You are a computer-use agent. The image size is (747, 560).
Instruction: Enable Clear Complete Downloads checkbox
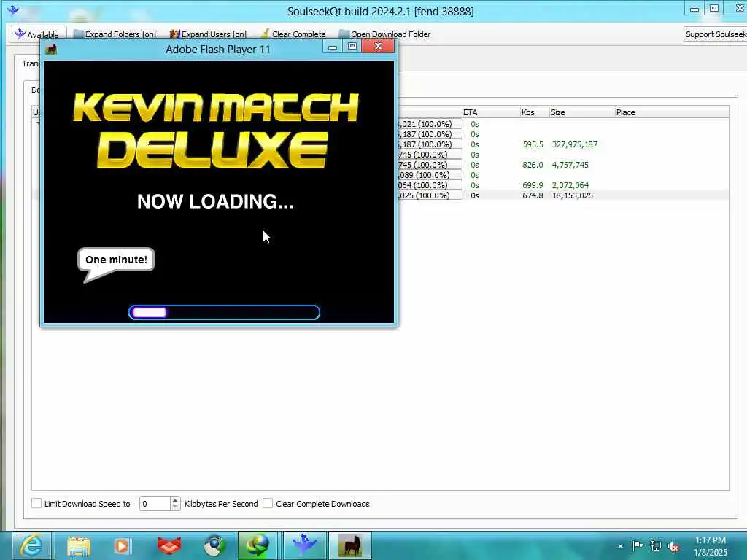coord(268,503)
